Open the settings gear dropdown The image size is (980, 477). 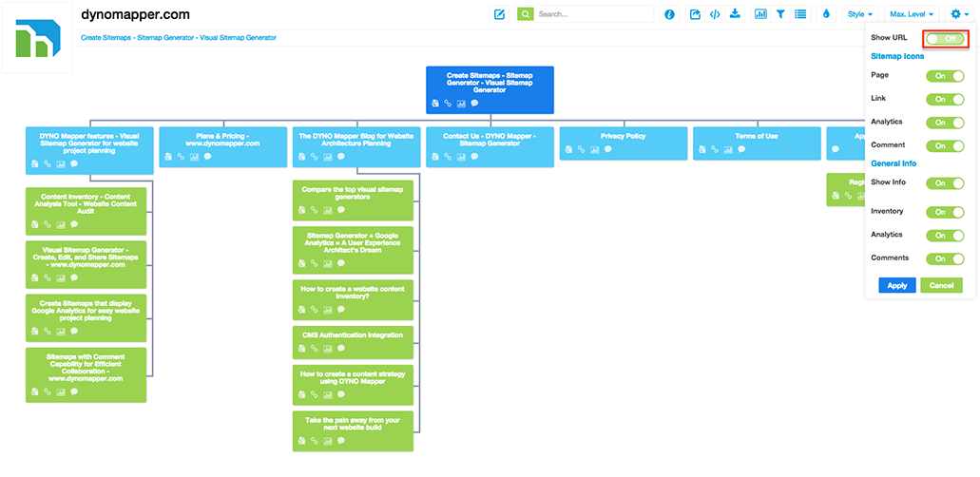(x=959, y=13)
